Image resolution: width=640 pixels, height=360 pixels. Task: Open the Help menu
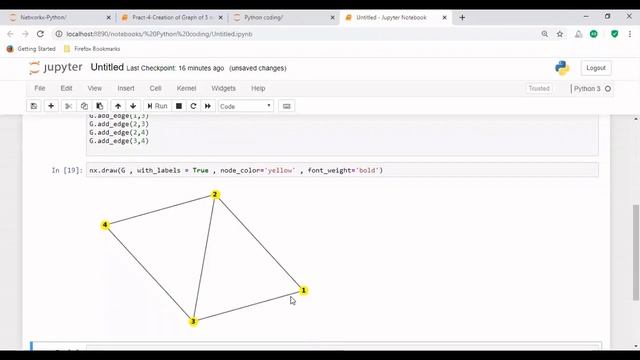click(258, 88)
